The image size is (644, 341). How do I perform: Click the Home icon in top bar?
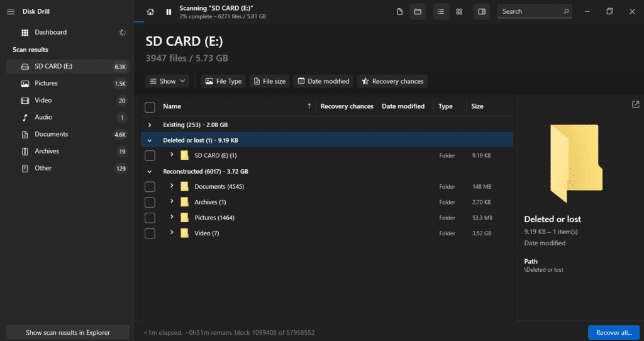tap(150, 11)
